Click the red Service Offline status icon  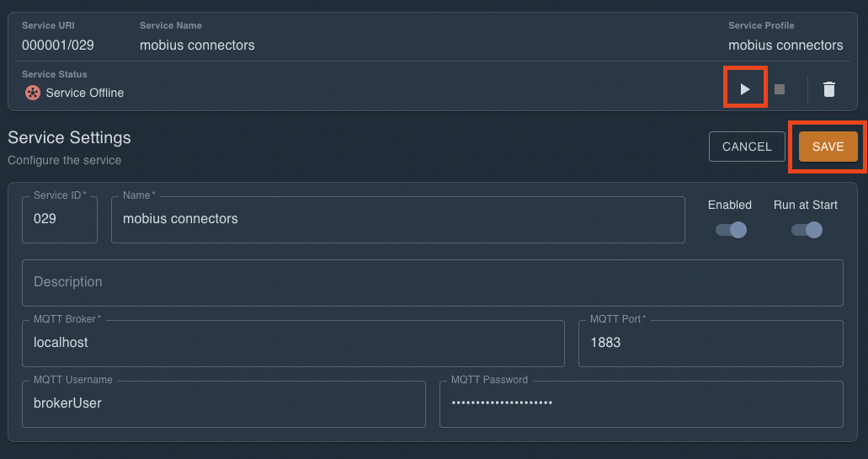(x=33, y=93)
